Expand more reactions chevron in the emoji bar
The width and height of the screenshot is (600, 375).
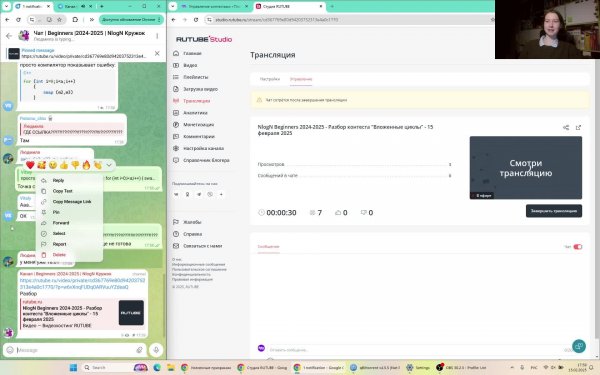click(109, 165)
